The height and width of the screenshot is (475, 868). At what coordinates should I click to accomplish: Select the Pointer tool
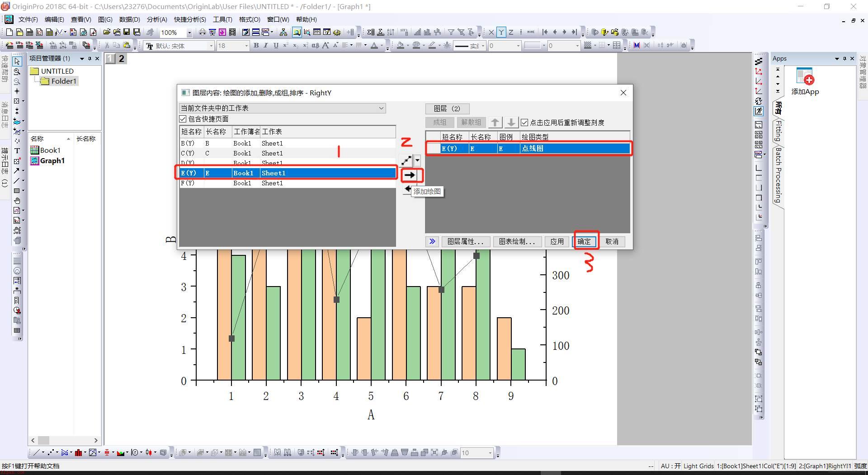click(x=17, y=61)
